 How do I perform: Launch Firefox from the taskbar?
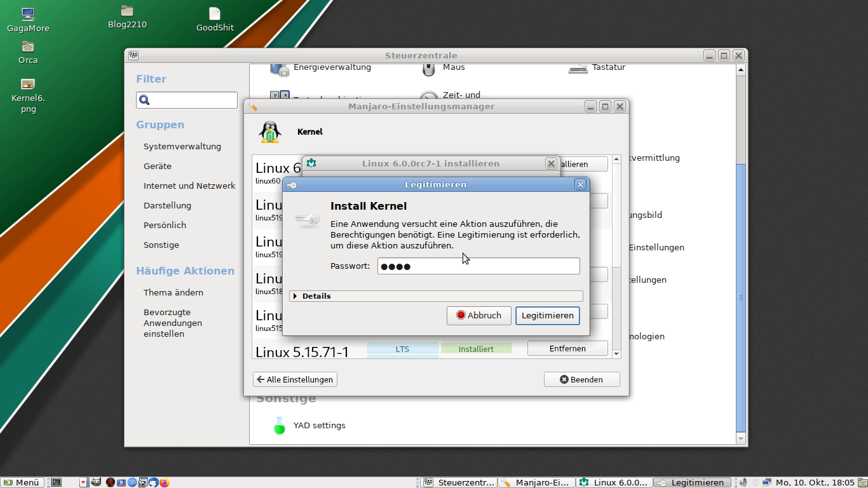pos(165,482)
